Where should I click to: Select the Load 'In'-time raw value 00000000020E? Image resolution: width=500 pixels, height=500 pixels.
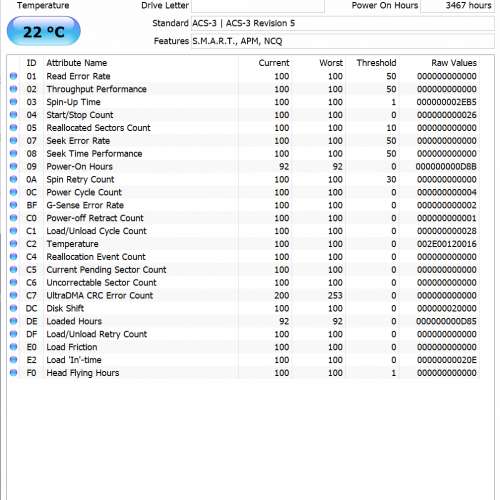[447, 360]
